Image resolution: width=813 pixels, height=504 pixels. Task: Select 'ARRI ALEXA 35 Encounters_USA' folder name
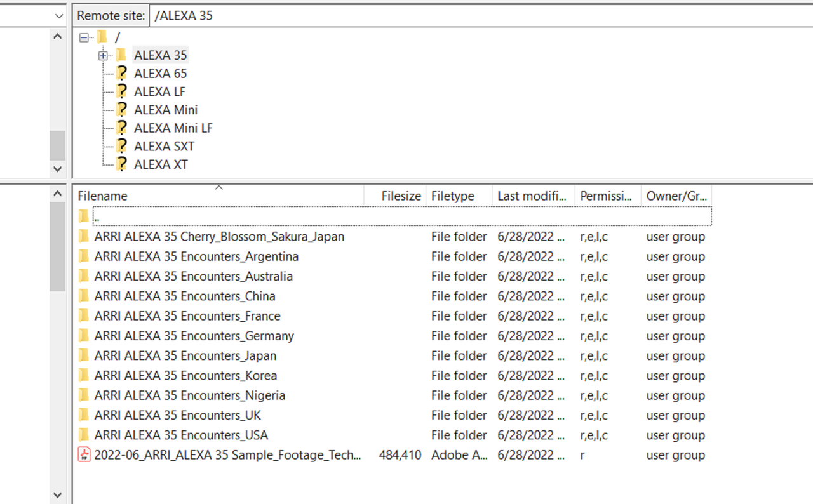pyautogui.click(x=181, y=435)
